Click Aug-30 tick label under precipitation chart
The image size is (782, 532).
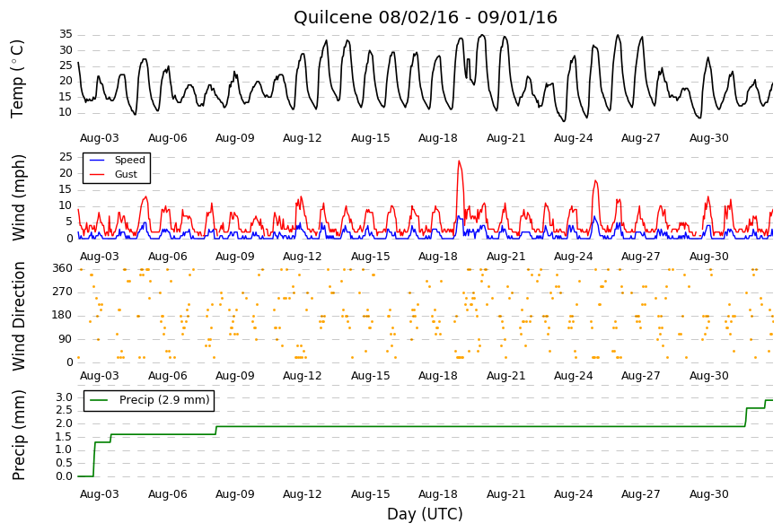click(708, 494)
